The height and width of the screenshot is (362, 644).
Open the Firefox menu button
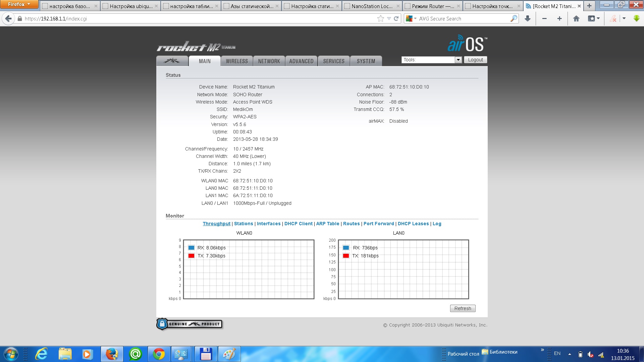click(19, 4)
